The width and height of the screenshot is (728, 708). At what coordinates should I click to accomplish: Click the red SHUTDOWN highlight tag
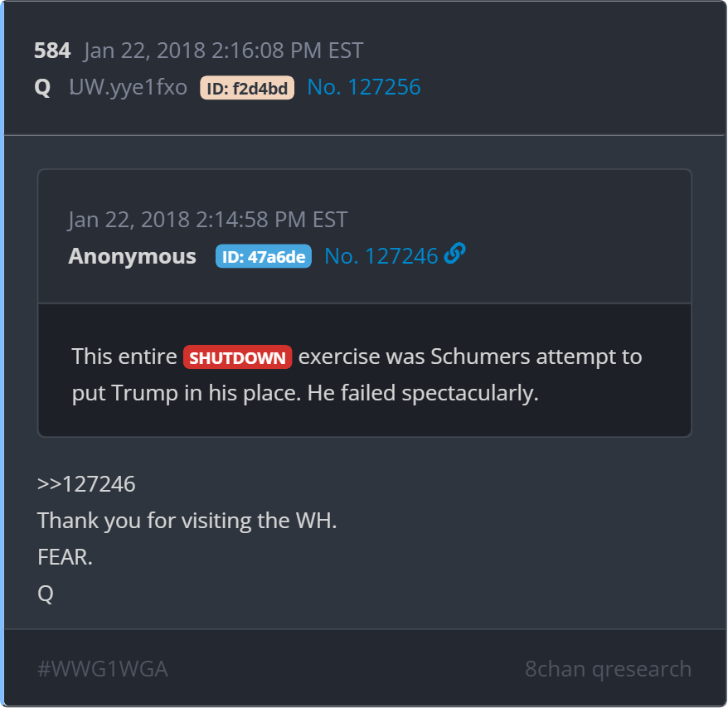click(x=237, y=357)
